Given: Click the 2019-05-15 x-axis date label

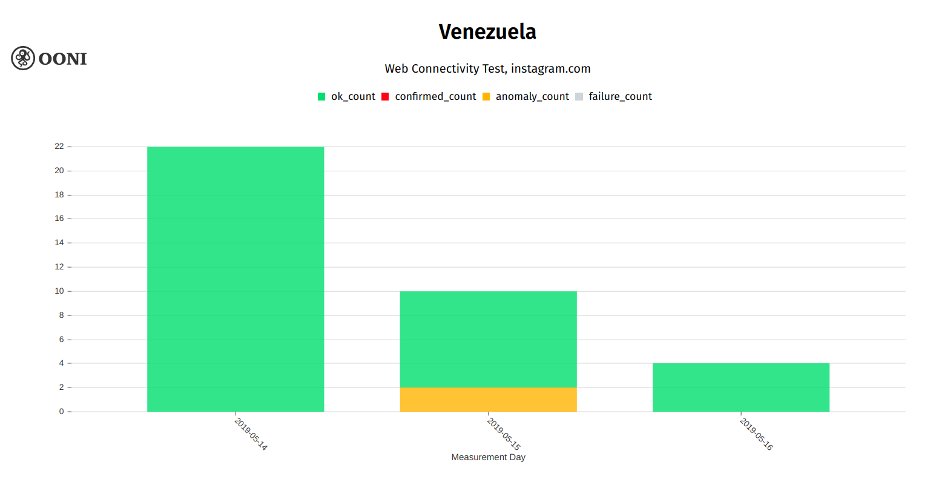Looking at the screenshot, I should point(504,434).
